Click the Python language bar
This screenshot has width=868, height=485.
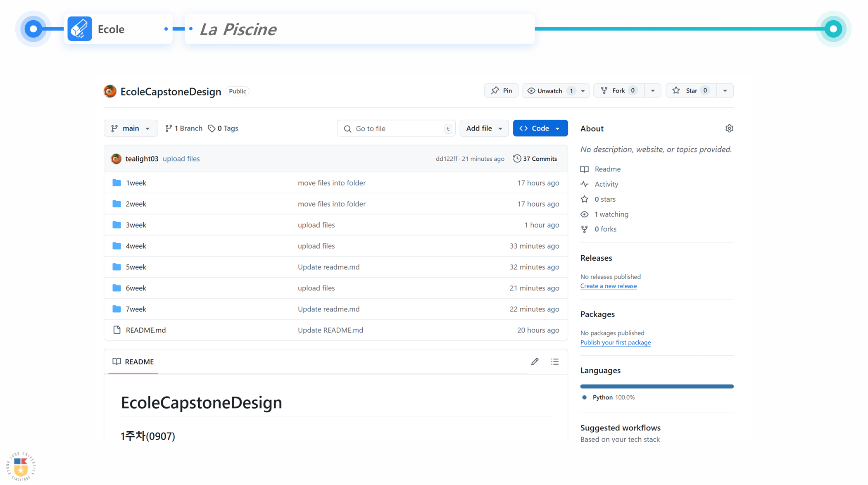[656, 386]
